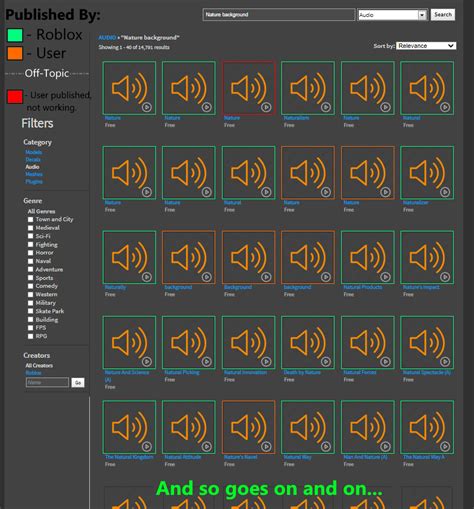This screenshot has width=474, height=509.
Task: Click the Go button under Creators
Action: tap(78, 383)
